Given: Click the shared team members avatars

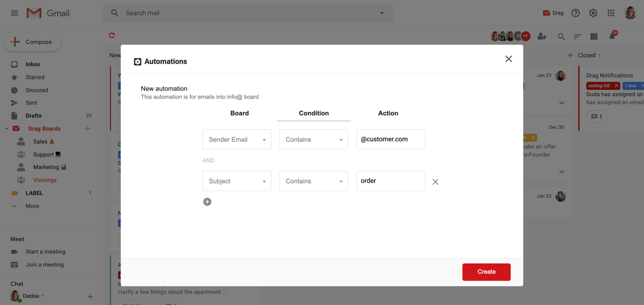Looking at the screenshot, I should pos(510,36).
